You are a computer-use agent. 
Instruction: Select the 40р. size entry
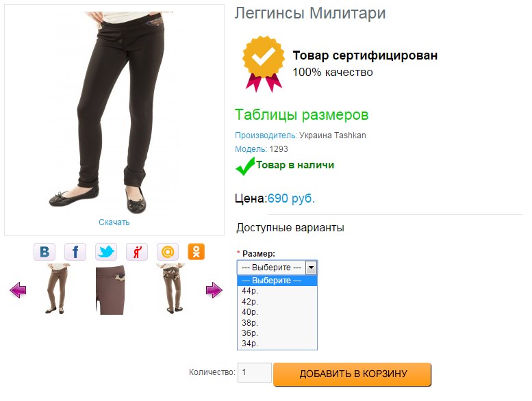(x=249, y=312)
